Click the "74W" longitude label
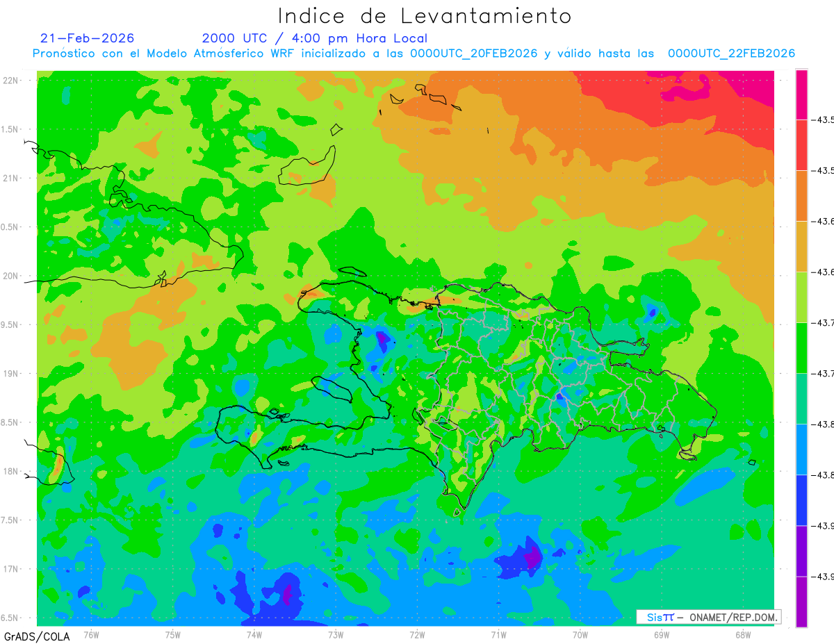The height and width of the screenshot is (644, 834). click(254, 635)
